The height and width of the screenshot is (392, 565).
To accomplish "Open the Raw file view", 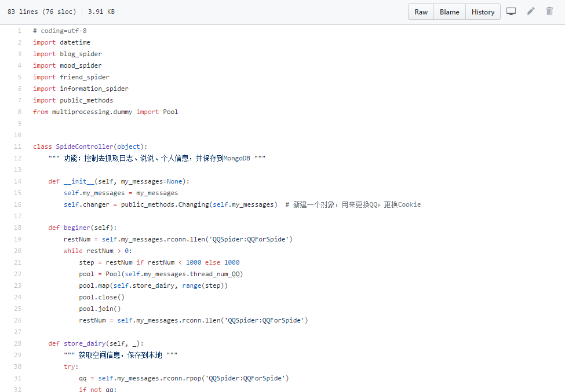I will coord(421,12).
